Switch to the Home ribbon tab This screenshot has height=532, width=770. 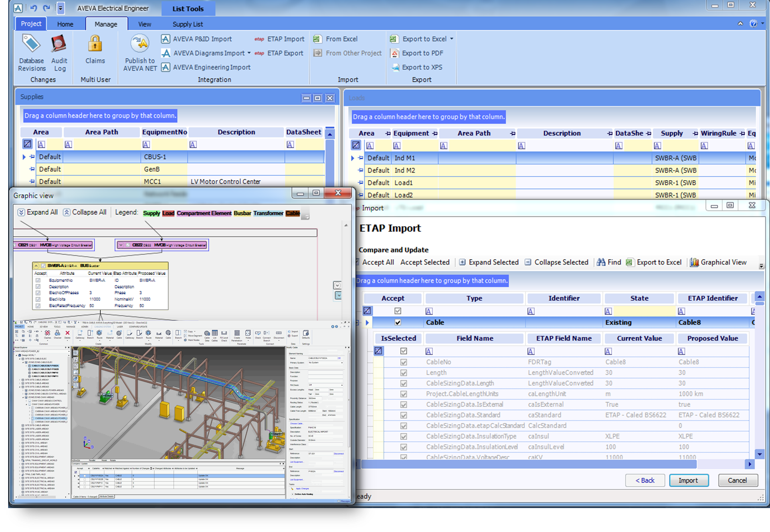point(65,24)
